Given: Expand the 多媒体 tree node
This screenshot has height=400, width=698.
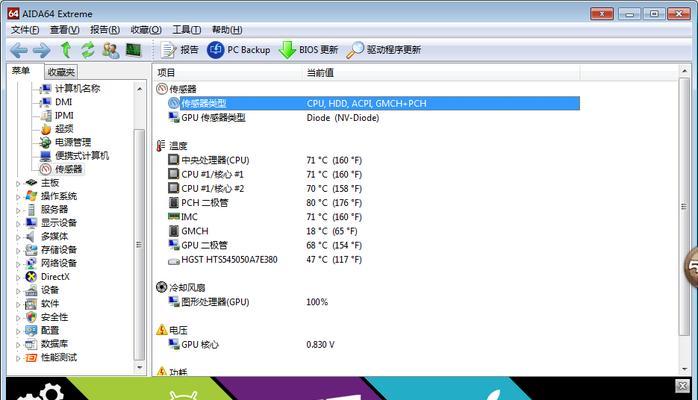Looking at the screenshot, I should (18, 237).
